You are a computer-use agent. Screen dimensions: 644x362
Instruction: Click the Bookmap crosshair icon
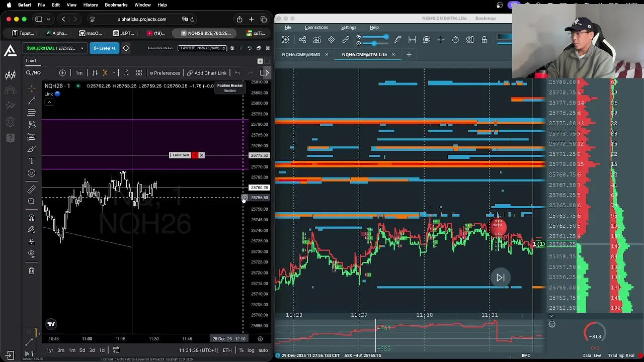tap(441, 40)
